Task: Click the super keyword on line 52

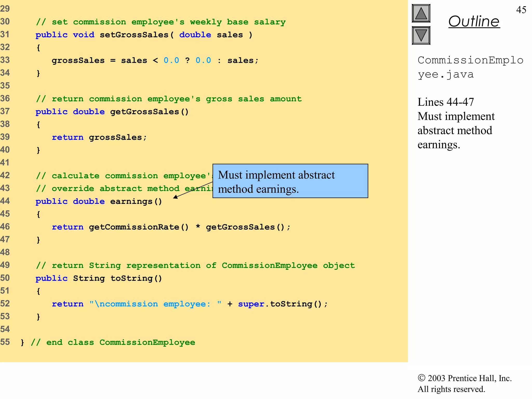Action: tap(251, 304)
